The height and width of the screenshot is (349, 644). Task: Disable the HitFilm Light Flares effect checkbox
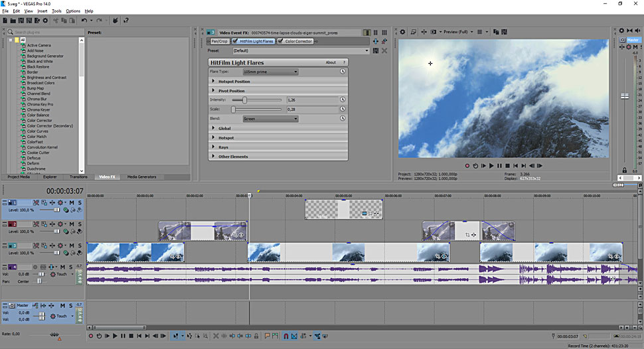(x=235, y=41)
